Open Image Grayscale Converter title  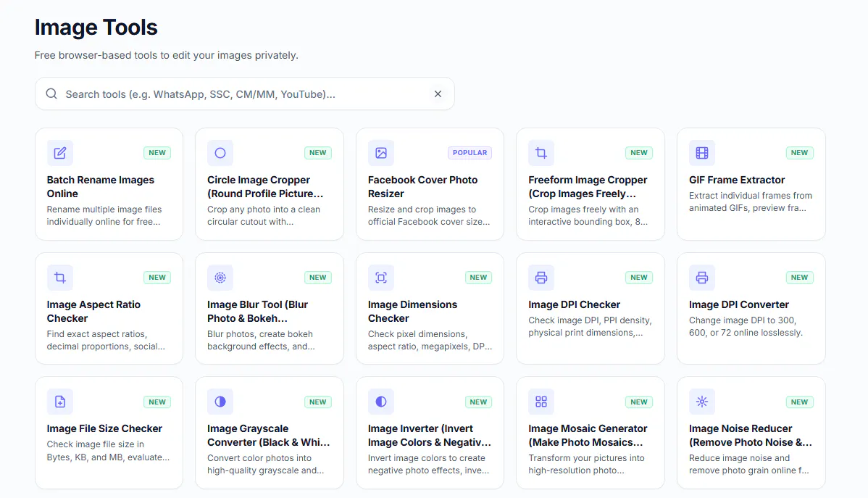(x=269, y=436)
